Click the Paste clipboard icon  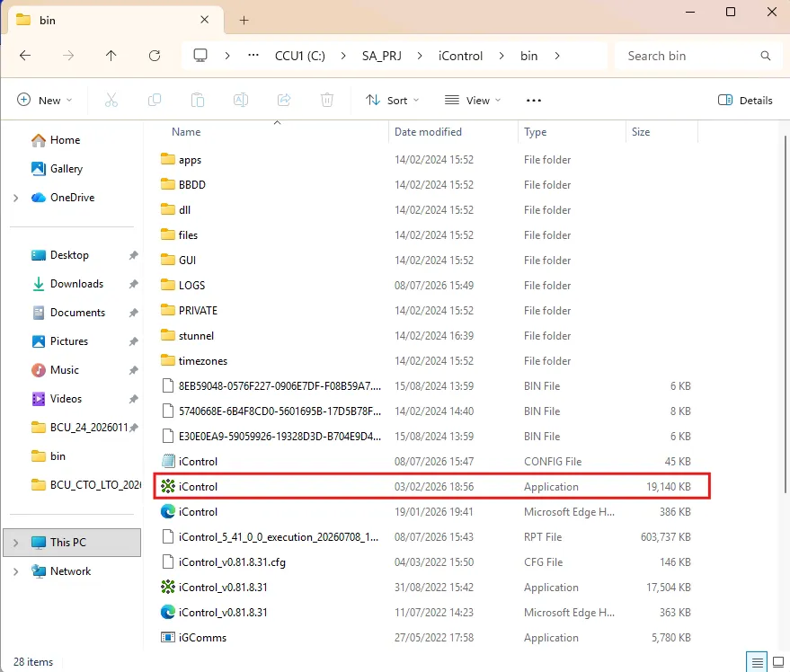198,101
